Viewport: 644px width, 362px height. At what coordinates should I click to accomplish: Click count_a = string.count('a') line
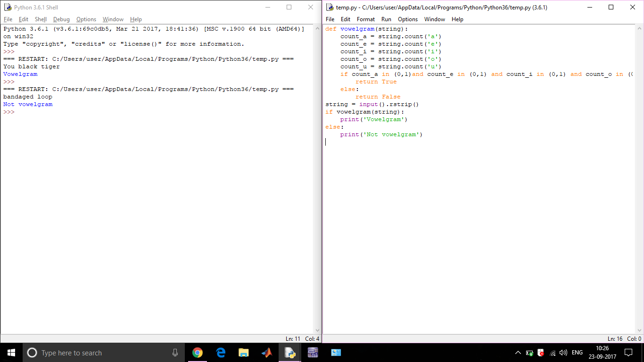[391, 36]
